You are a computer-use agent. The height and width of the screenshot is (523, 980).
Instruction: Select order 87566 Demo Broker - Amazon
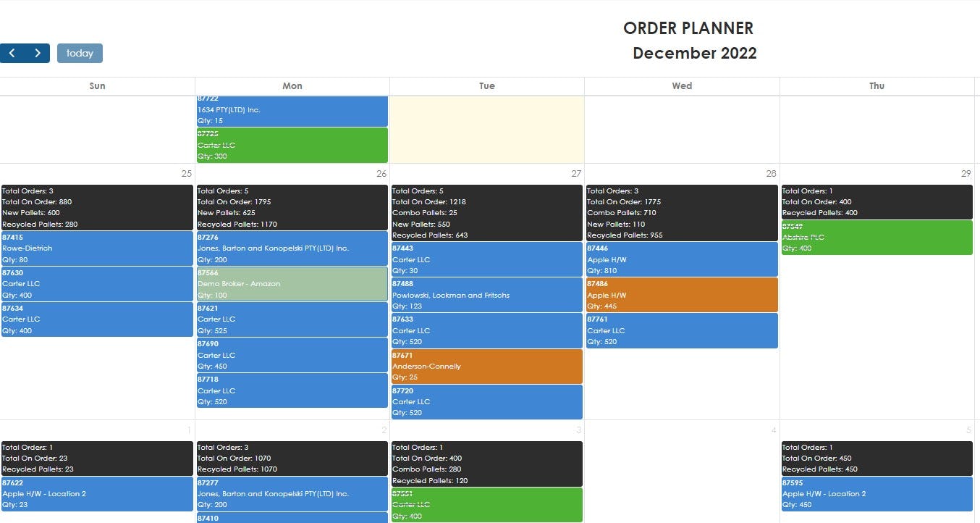[292, 284]
